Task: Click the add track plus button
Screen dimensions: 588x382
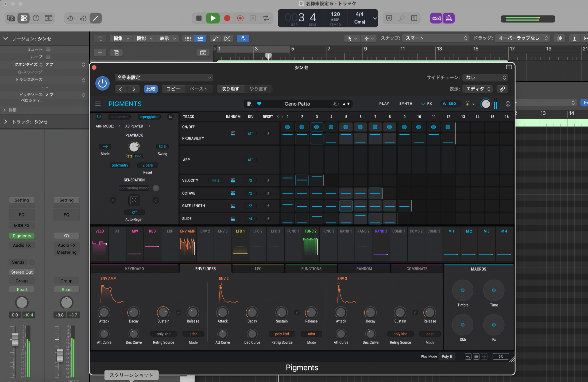Action: click(100, 53)
